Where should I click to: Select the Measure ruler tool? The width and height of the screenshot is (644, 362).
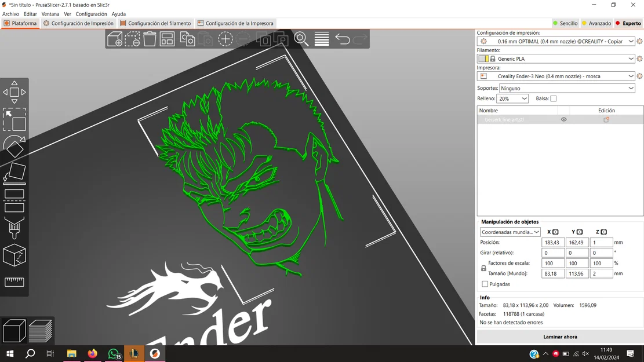coord(14,281)
